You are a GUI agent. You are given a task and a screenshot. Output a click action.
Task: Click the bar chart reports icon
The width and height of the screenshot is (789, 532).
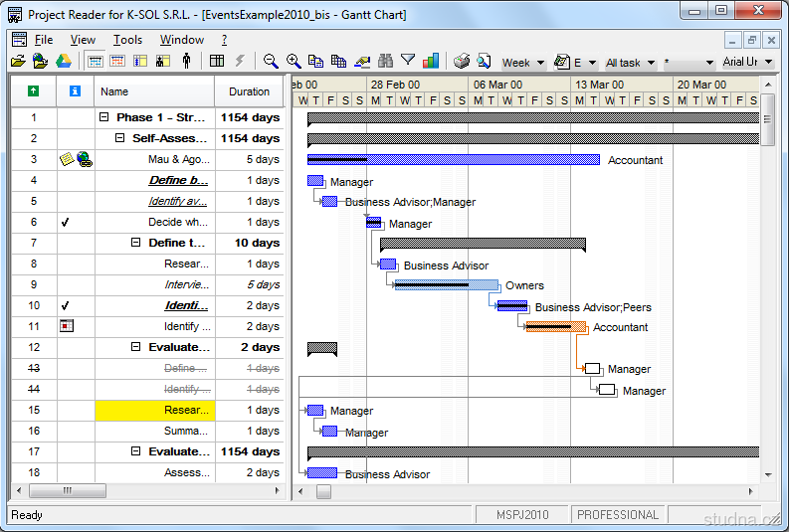[430, 62]
